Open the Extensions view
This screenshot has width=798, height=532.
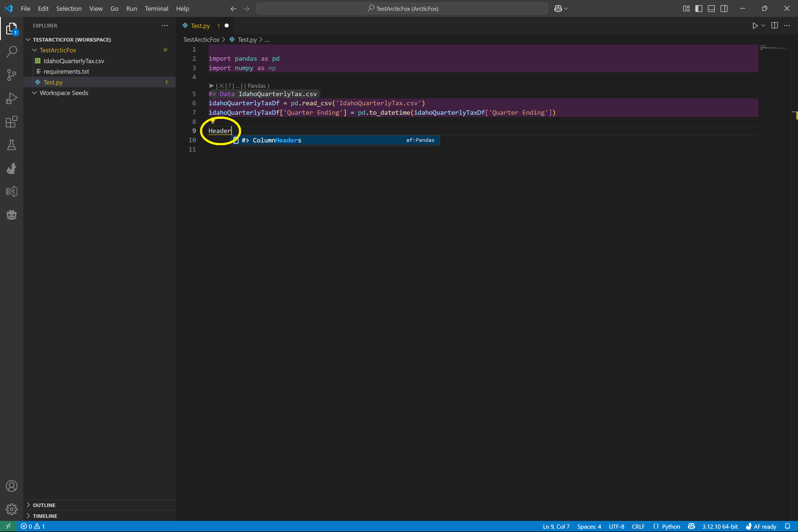click(12, 122)
